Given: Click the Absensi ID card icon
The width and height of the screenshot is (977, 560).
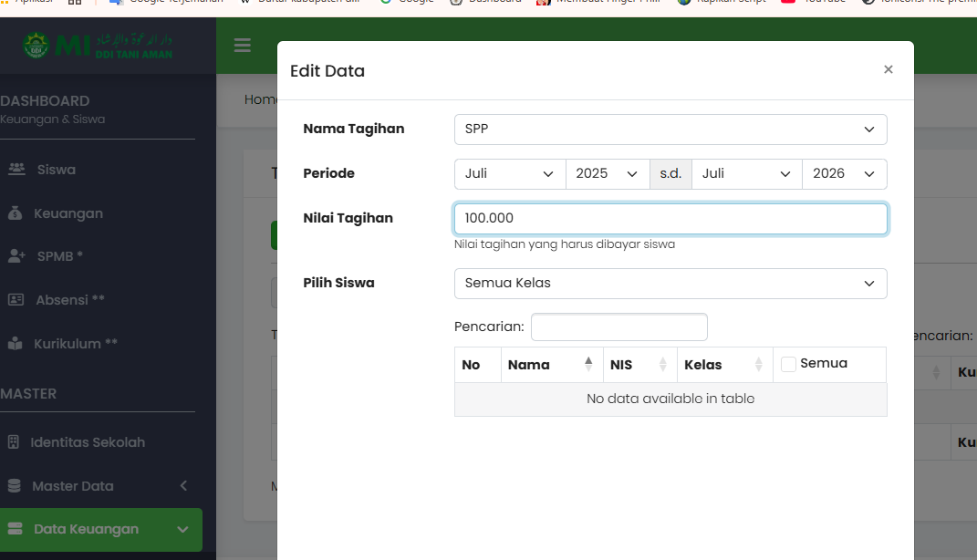Looking at the screenshot, I should pos(16,300).
